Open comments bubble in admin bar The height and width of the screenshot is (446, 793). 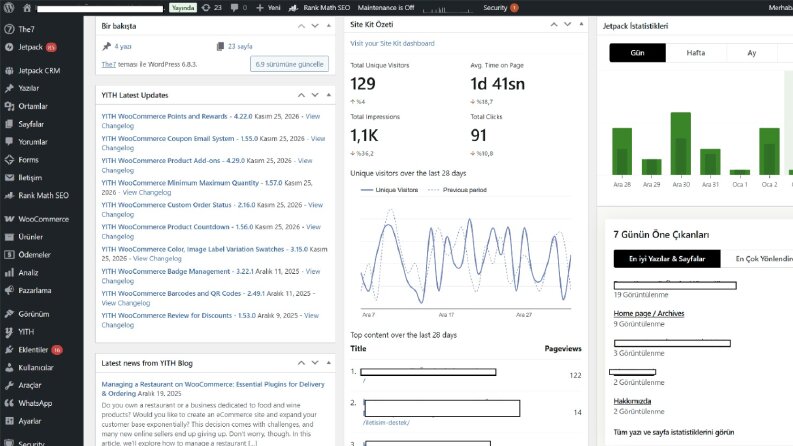234,8
